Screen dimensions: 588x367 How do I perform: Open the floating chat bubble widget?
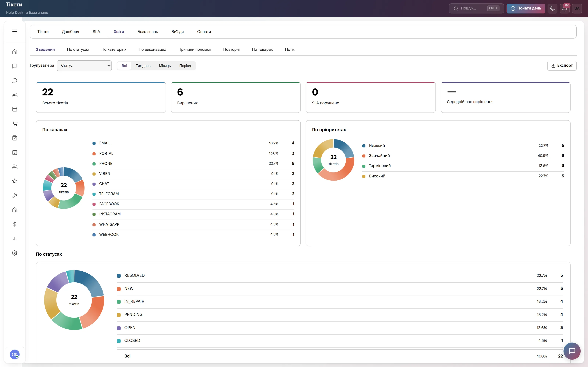pos(572,351)
